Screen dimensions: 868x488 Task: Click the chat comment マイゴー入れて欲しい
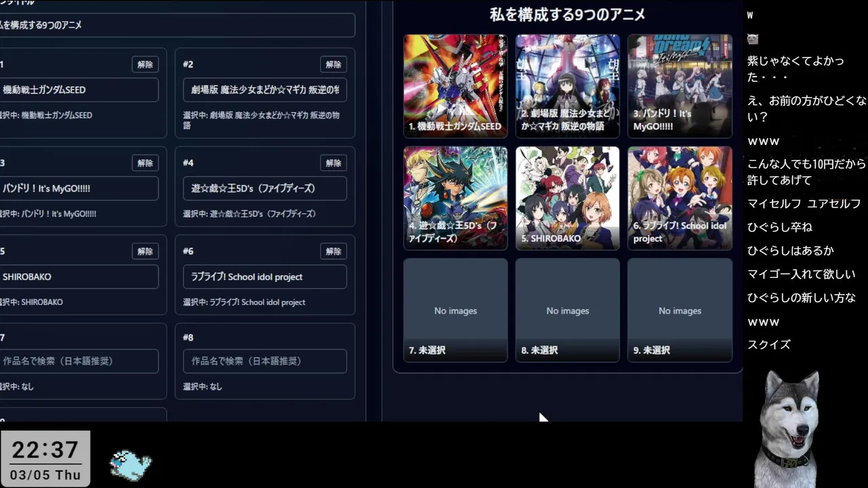[x=802, y=274]
